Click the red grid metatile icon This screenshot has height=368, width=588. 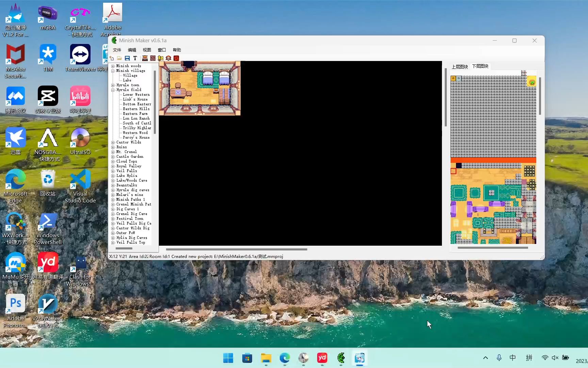point(153,58)
